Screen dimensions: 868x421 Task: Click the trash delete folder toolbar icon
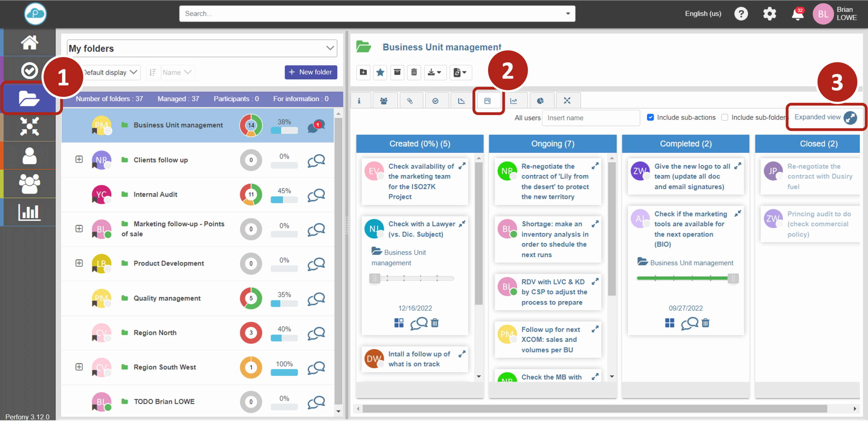[414, 72]
